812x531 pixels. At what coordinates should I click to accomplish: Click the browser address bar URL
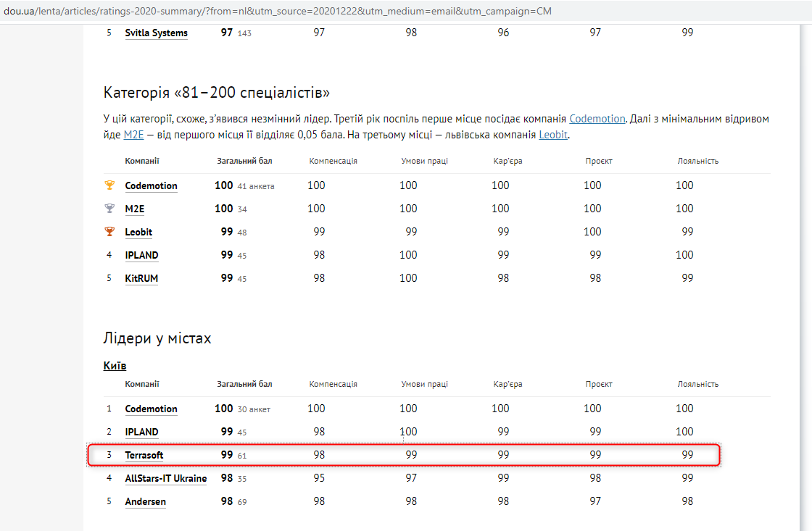(278, 11)
